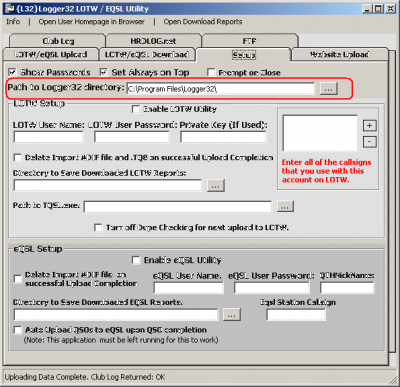Click Open Download Reports menu item
Viewport: 400px width, 387px height.
tap(203, 22)
